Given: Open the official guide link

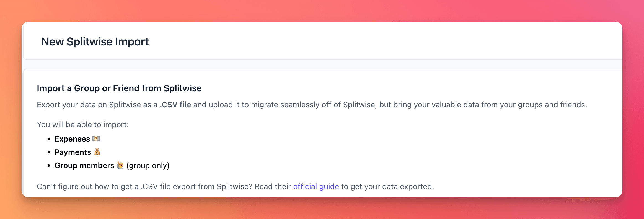Looking at the screenshot, I should click(316, 187).
